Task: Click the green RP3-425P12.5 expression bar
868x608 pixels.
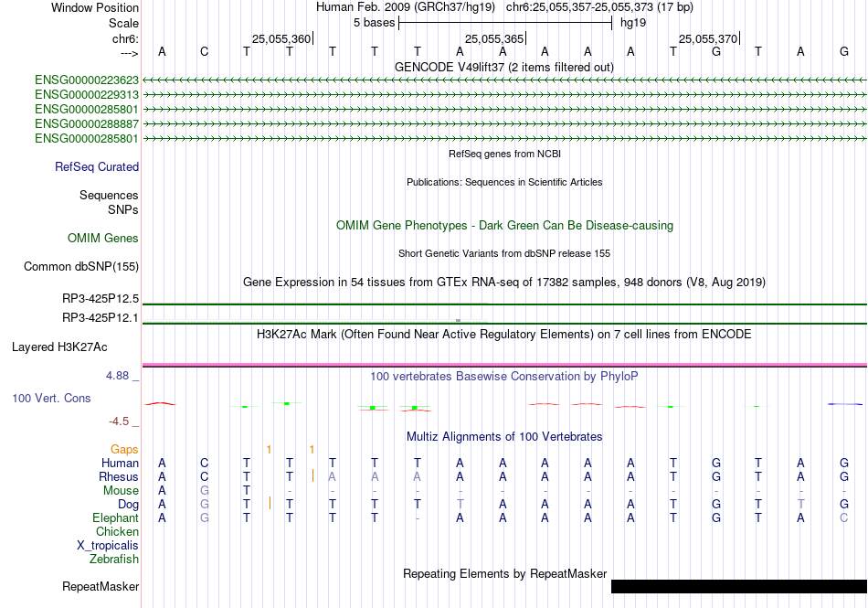Action: [x=504, y=304]
